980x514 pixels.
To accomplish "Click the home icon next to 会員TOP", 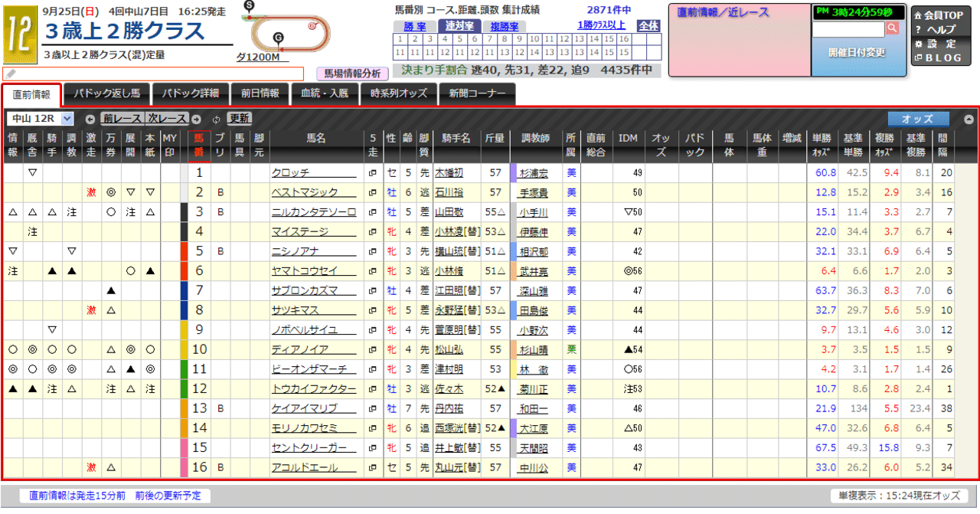I will click(x=919, y=16).
